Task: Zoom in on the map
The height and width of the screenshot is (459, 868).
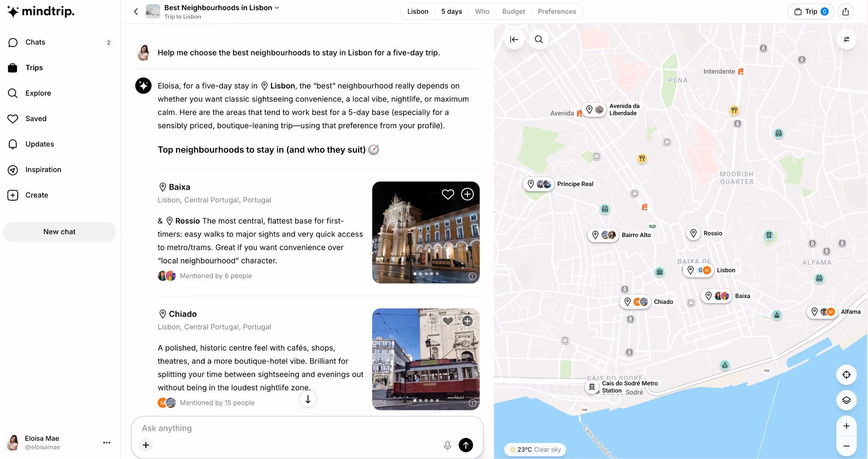Action: pyautogui.click(x=846, y=426)
